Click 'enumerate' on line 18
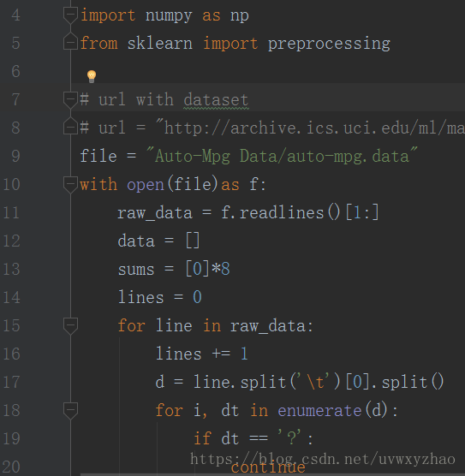 [319, 411]
